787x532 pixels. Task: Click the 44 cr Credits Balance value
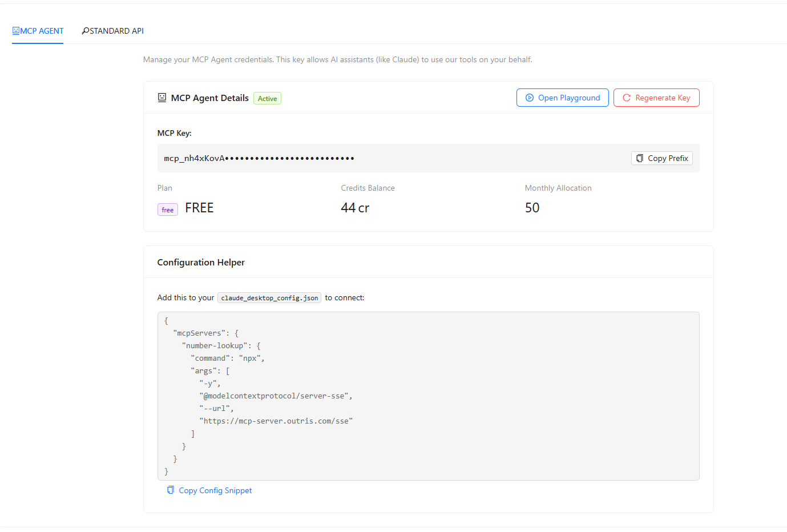coord(354,208)
